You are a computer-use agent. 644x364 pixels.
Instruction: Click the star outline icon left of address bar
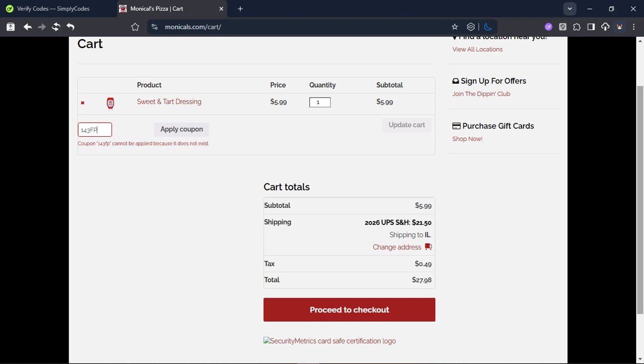[x=135, y=27]
